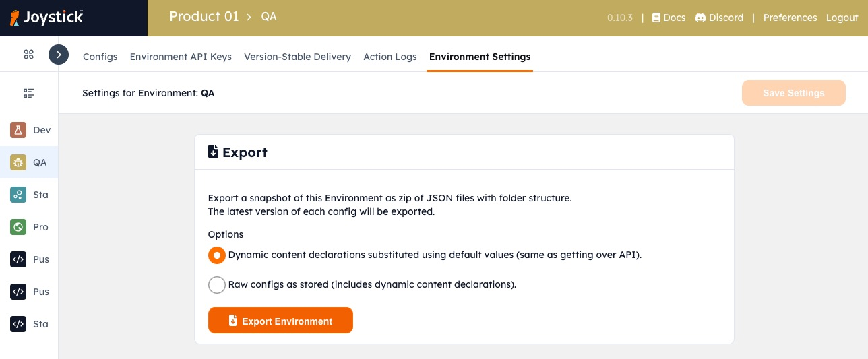The width and height of the screenshot is (868, 359).
Task: Select the Dev environment flask icon
Action: pos(18,130)
